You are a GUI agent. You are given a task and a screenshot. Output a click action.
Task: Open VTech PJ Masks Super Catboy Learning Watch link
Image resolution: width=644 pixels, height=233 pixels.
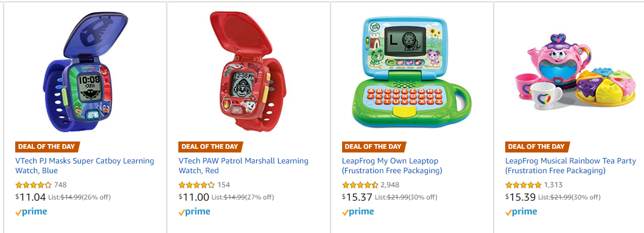85,165
